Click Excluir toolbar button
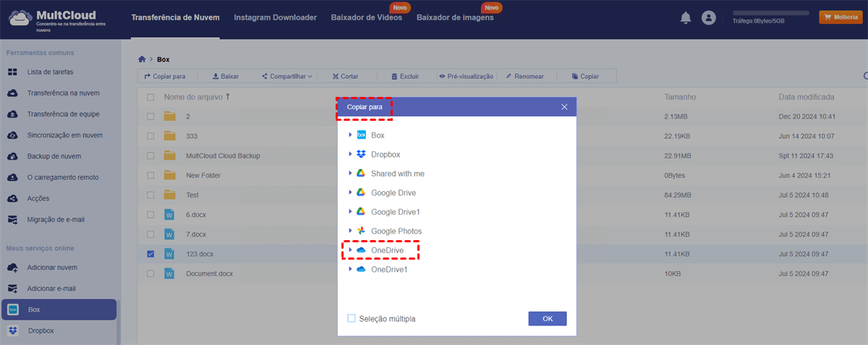The image size is (868, 345). (x=404, y=76)
